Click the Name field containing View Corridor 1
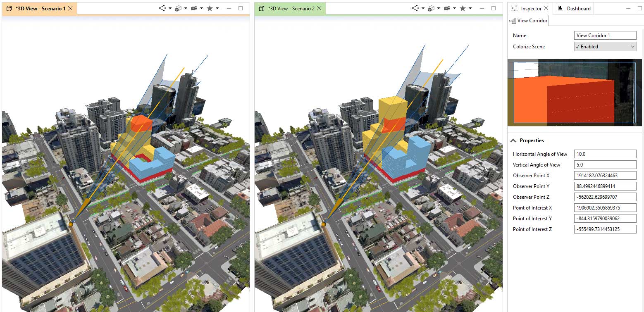 pos(605,36)
